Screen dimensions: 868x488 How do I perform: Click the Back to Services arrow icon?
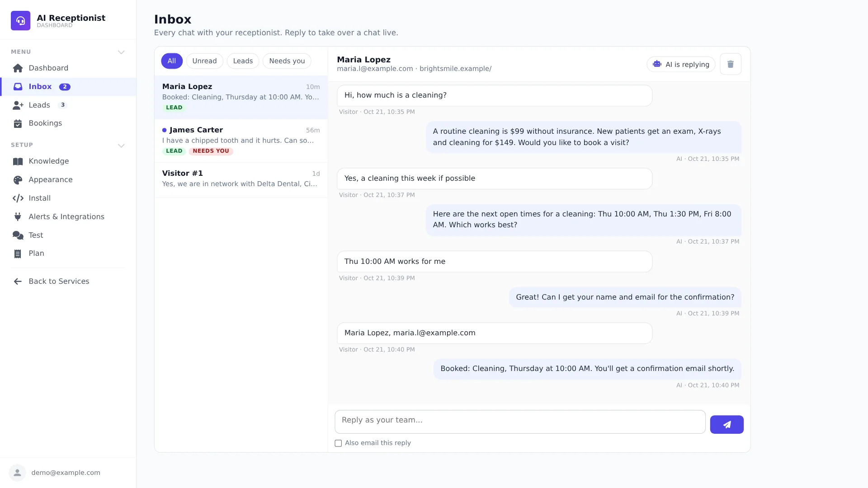click(x=18, y=282)
